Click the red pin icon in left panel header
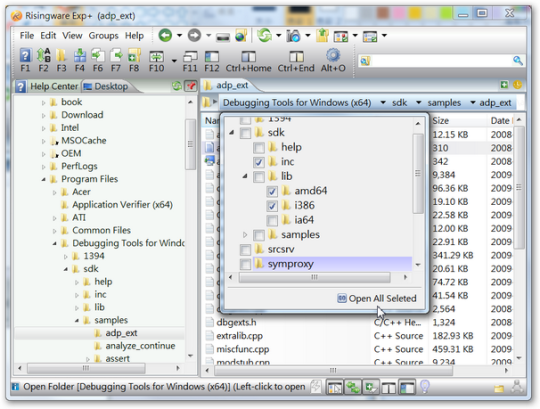 [191, 86]
